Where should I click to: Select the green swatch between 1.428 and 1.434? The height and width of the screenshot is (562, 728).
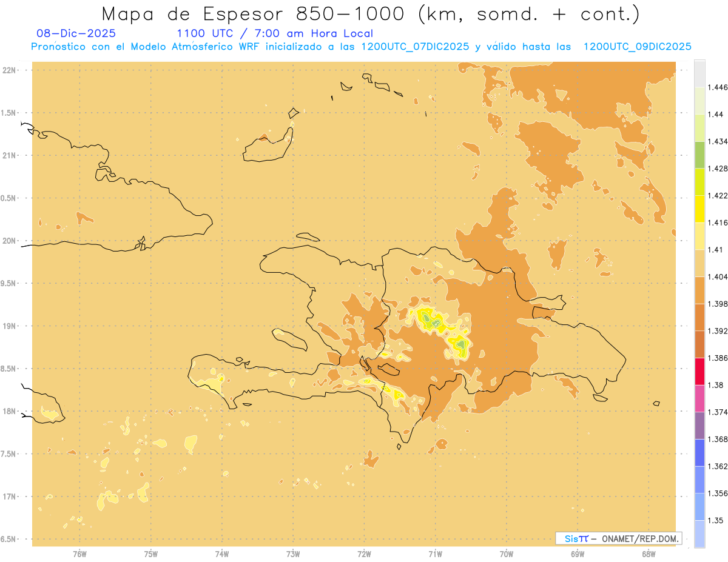pyautogui.click(x=699, y=155)
